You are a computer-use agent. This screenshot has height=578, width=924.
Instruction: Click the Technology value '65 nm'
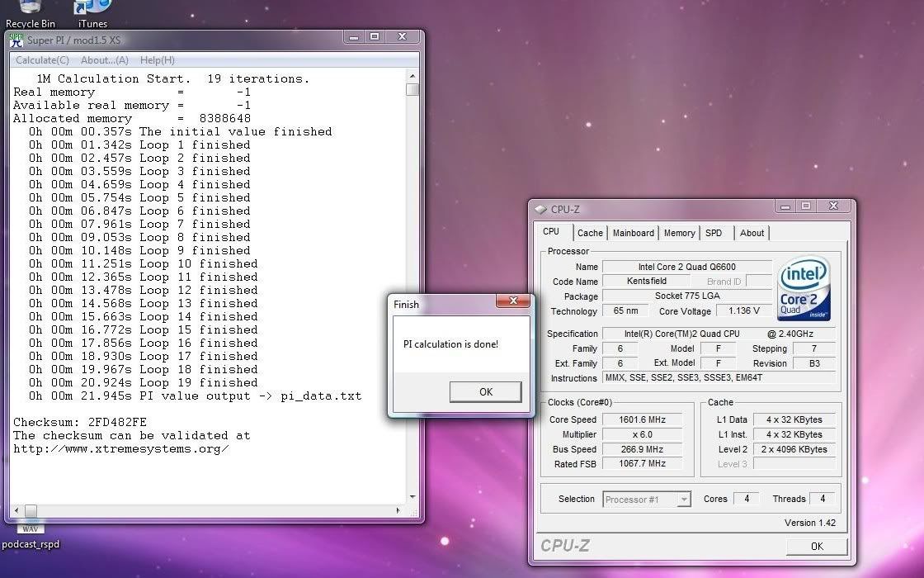click(x=625, y=310)
